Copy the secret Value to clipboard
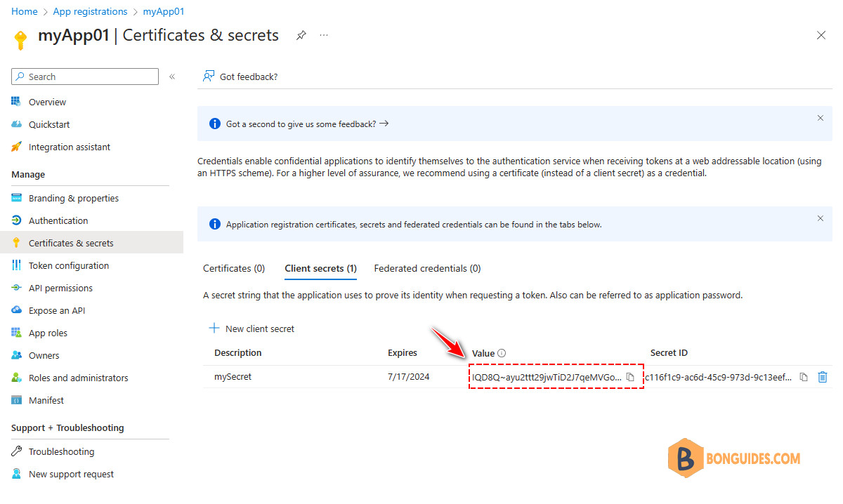The image size is (843, 504). click(630, 377)
